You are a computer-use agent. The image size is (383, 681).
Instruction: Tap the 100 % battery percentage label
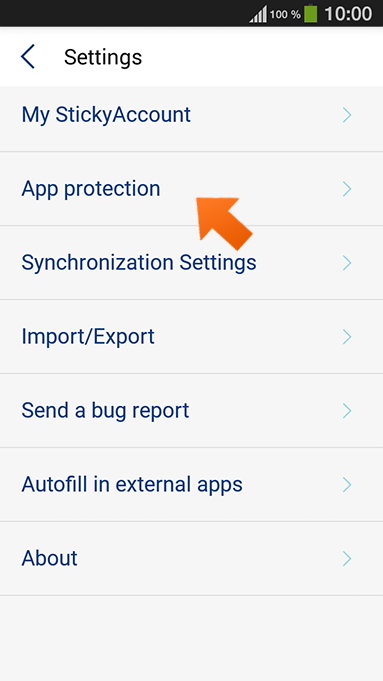(x=285, y=14)
